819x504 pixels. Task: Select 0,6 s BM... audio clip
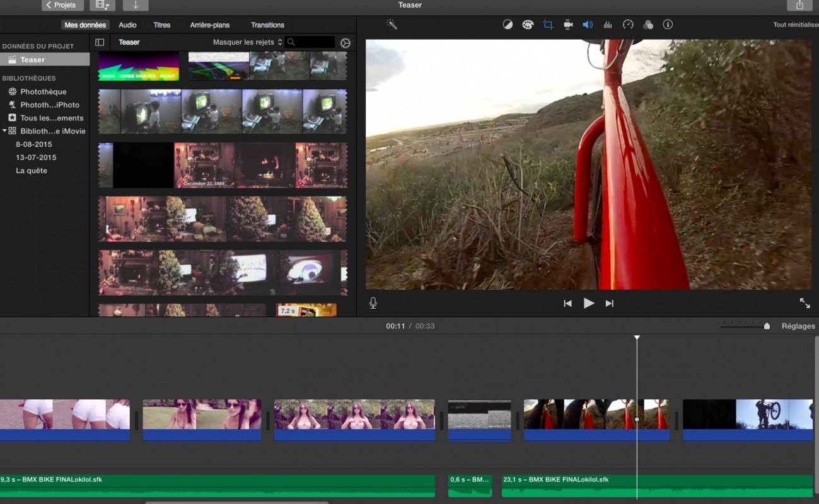470,486
